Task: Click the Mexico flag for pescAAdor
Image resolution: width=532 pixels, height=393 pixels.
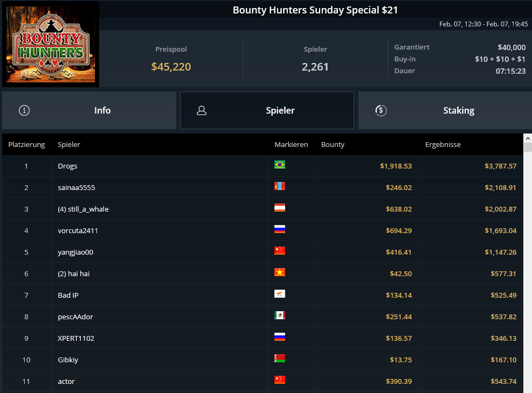Action: tap(280, 315)
